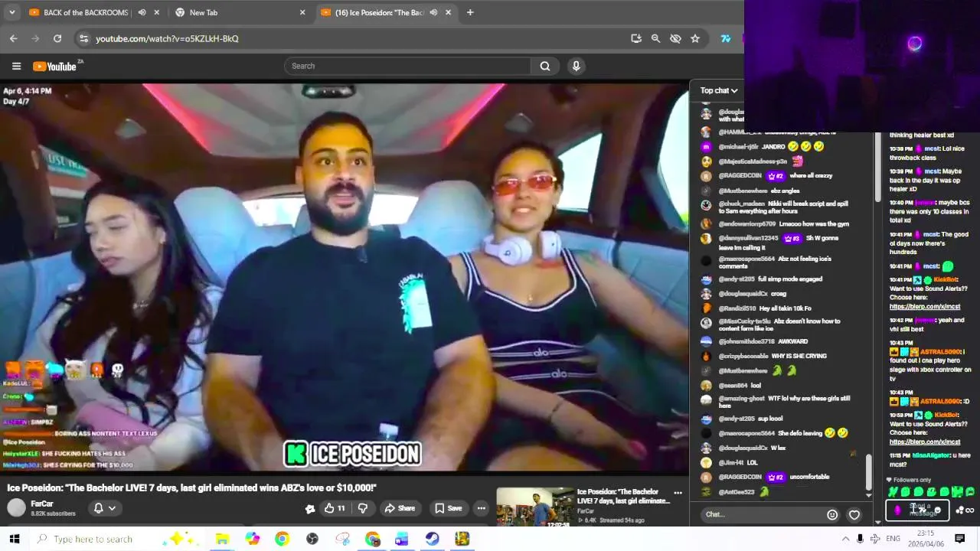Dislike the video with thumbs down
The height and width of the screenshot is (551, 980).
click(363, 508)
